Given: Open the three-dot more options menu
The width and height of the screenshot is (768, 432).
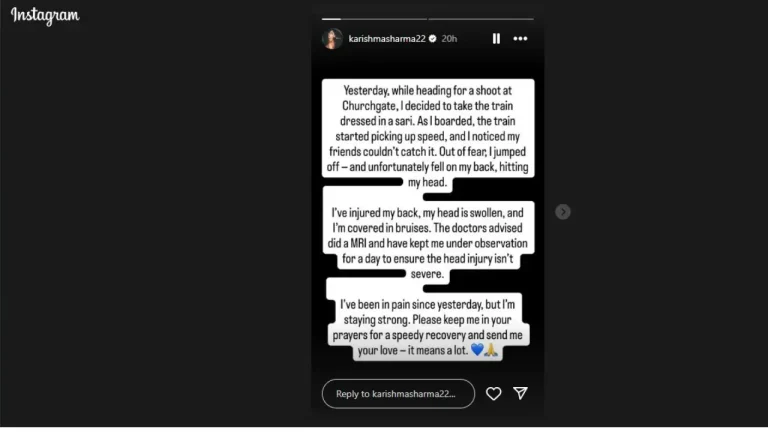Looking at the screenshot, I should tap(520, 39).
